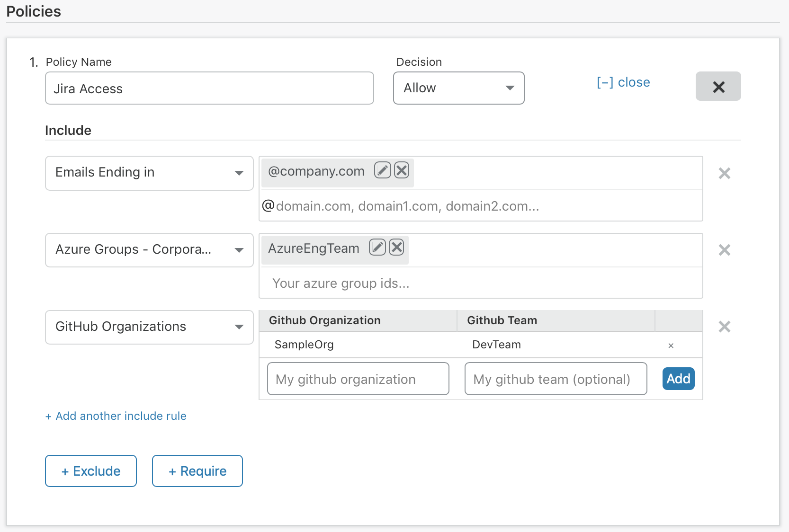Delete the Emails Ending in include rule
789x532 pixels.
[724, 173]
